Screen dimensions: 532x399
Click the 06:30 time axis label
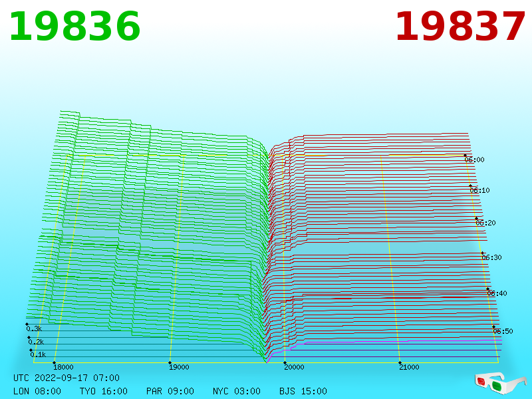491,257
